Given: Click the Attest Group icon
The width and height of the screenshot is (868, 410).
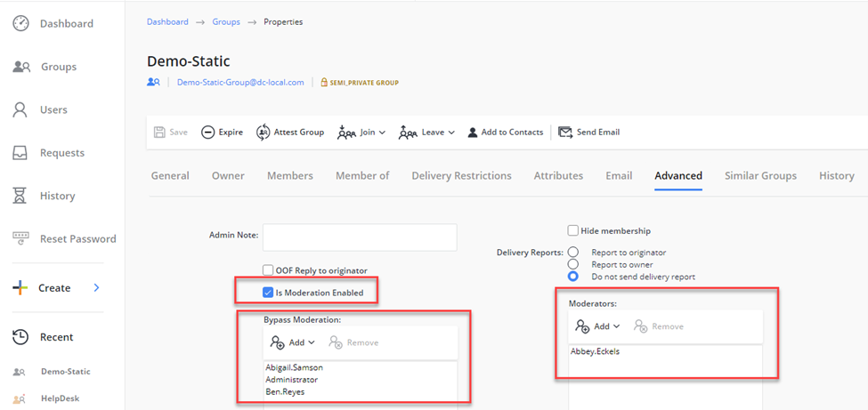Looking at the screenshot, I should point(263,133).
